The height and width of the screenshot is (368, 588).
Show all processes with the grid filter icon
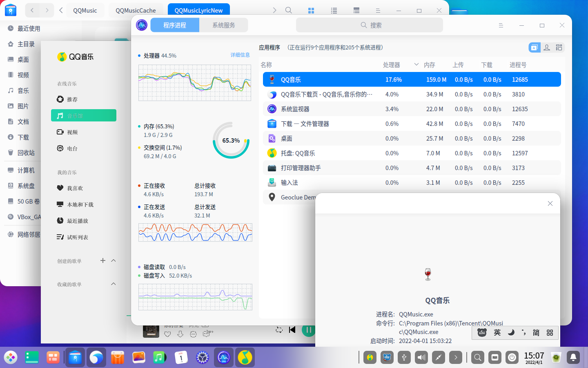pyautogui.click(x=559, y=47)
